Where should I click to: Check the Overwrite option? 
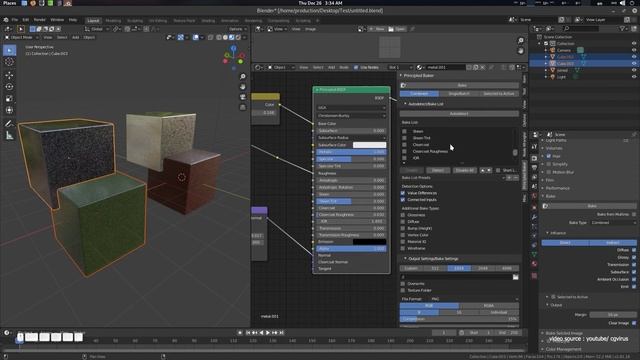403,284
